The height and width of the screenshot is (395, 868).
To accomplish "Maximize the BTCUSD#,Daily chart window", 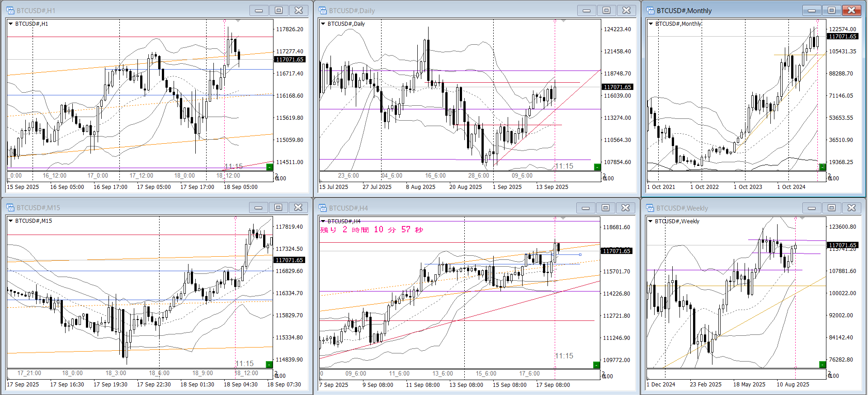I will click(606, 10).
